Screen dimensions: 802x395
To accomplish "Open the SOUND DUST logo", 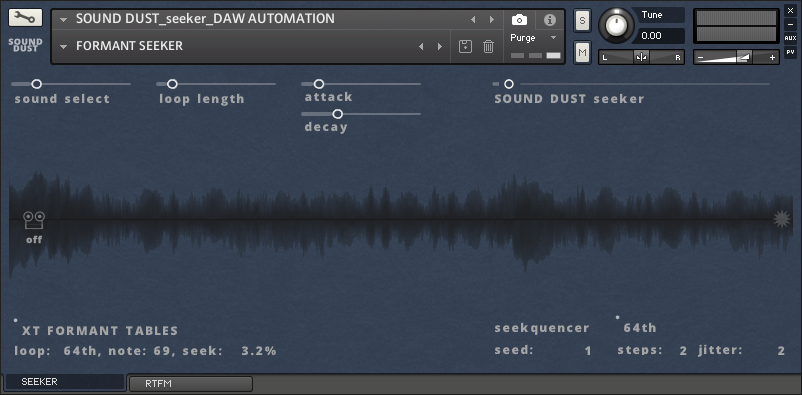I will tap(25, 46).
